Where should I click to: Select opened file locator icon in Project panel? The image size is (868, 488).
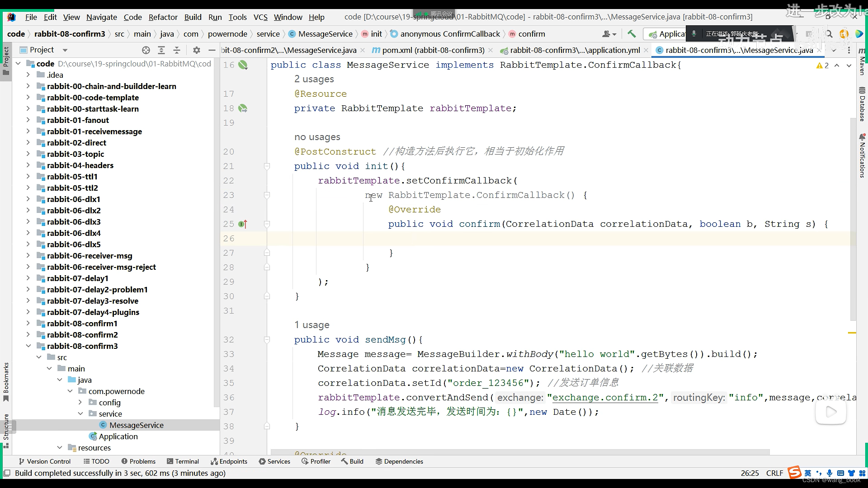click(x=146, y=50)
